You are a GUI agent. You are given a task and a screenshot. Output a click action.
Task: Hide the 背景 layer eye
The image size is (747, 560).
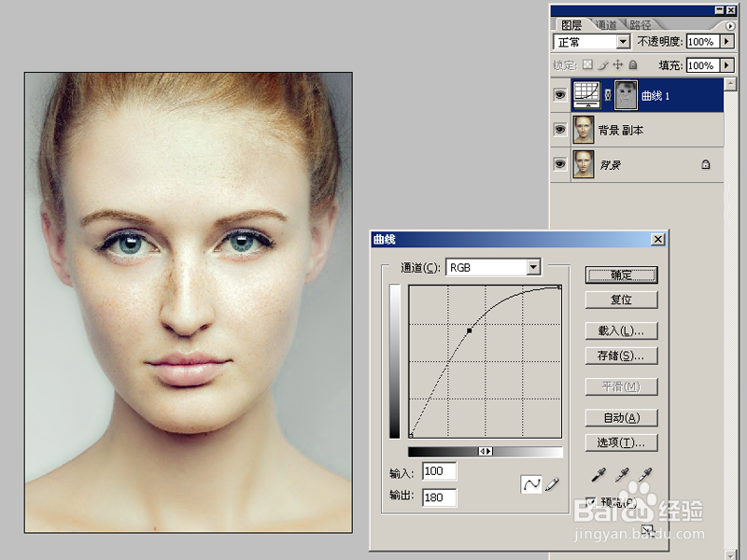click(x=559, y=164)
